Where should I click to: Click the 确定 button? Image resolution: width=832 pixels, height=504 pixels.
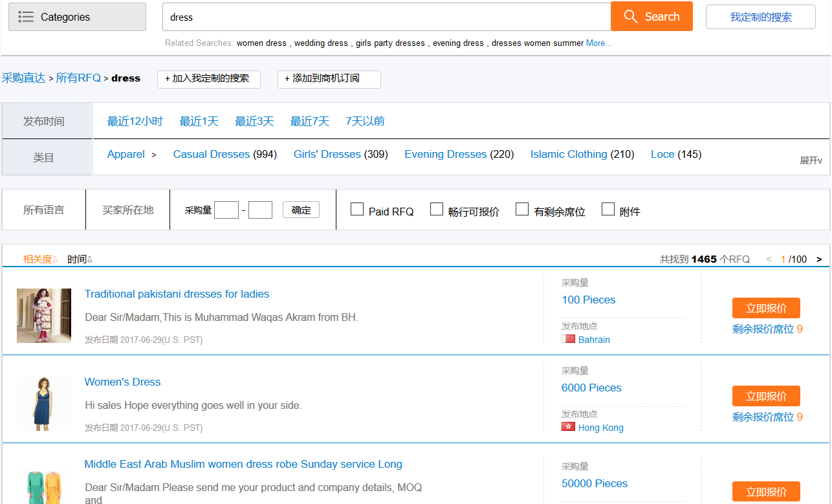pos(301,210)
